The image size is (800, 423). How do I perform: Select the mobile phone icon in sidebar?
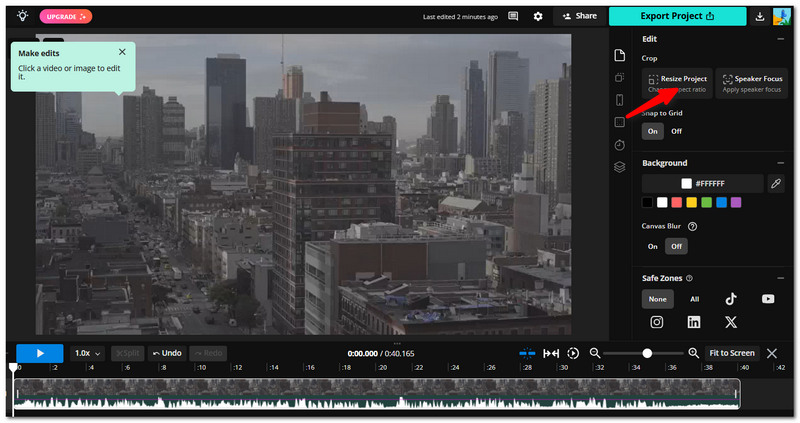pyautogui.click(x=619, y=99)
